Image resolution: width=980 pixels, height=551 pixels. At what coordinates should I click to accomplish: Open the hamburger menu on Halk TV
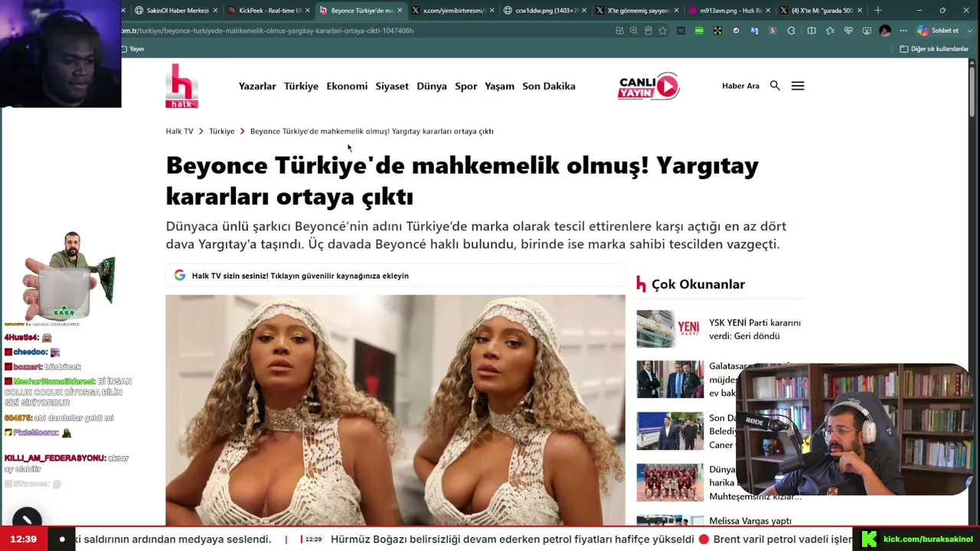tap(798, 86)
